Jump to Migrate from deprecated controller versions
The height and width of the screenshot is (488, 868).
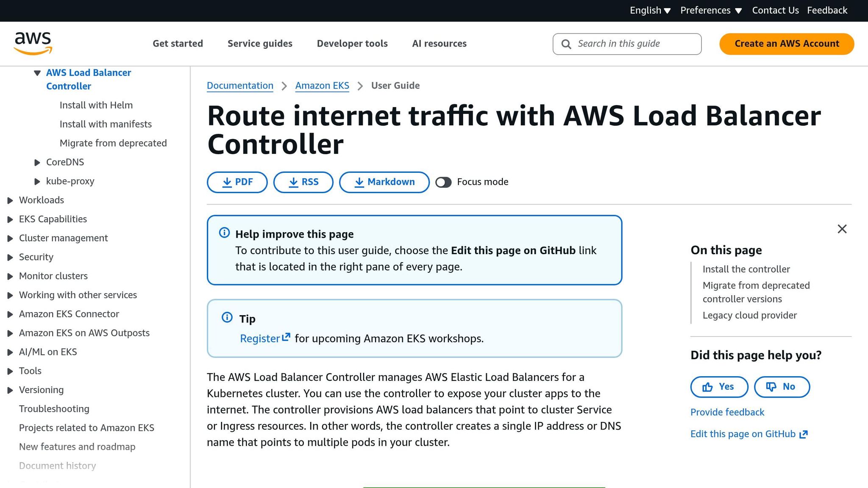point(756,292)
